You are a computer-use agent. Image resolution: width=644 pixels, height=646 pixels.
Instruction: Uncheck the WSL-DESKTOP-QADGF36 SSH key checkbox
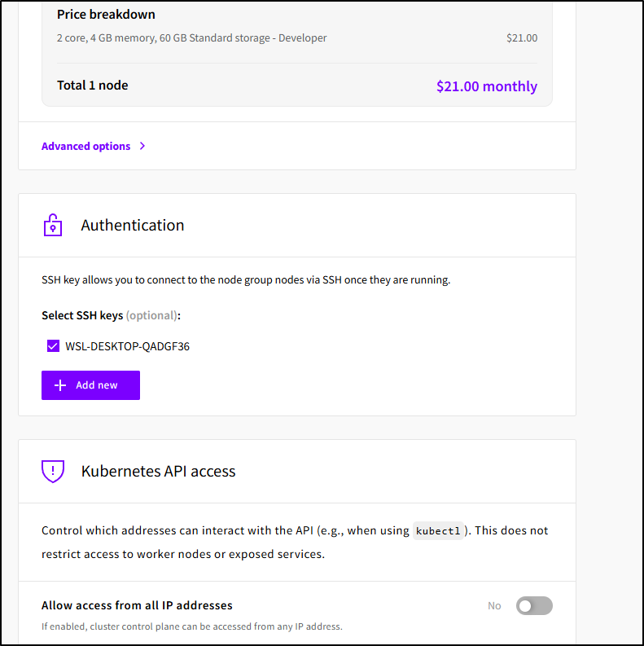click(x=54, y=346)
